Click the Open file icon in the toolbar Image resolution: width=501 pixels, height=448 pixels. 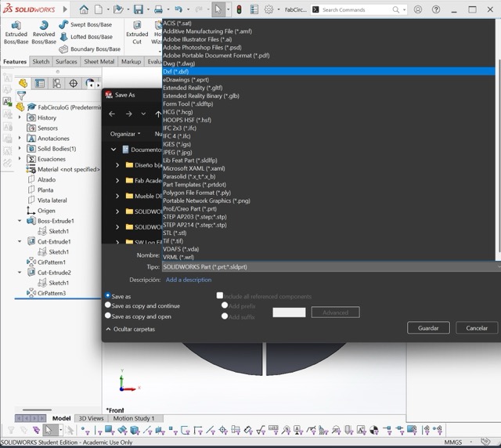point(118,9)
